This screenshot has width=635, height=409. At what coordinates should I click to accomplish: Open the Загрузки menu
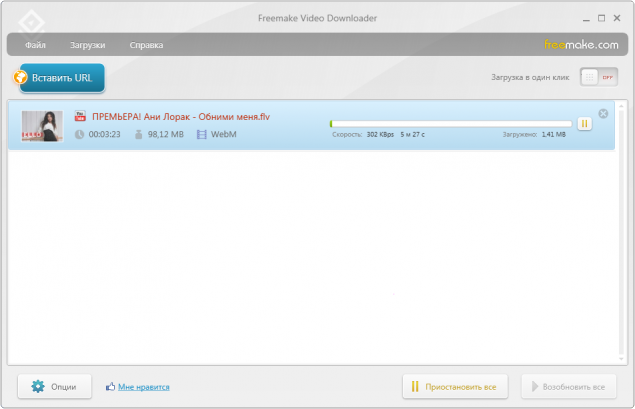tap(87, 45)
